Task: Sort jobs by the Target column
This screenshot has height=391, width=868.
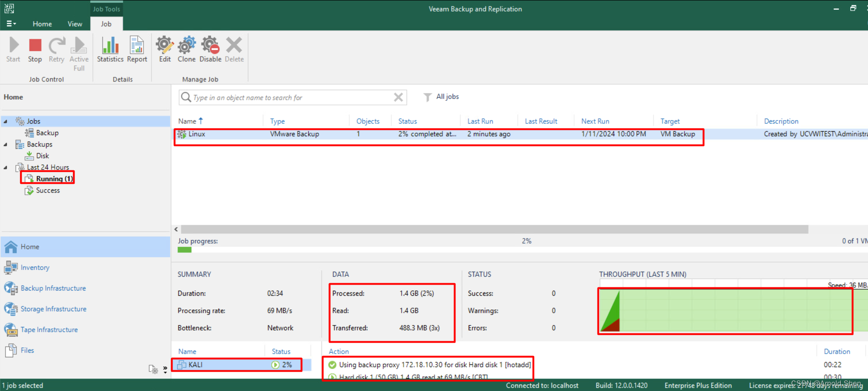Action: pyautogui.click(x=670, y=121)
